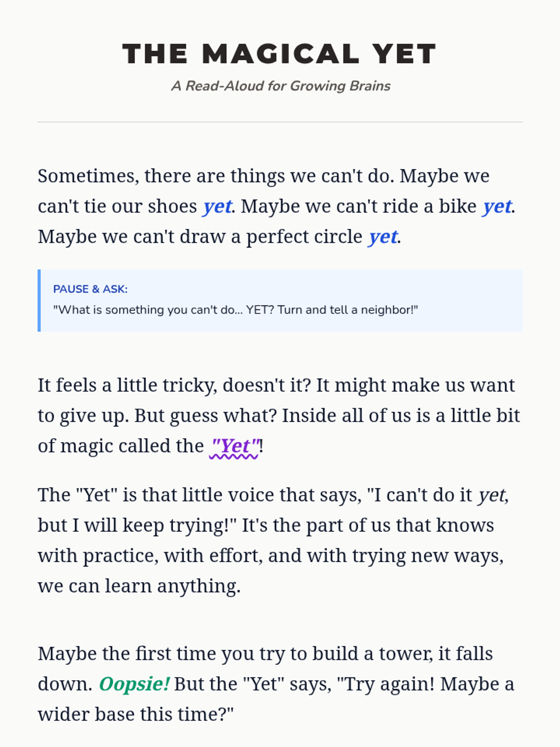Screen dimensions: 560x747
Task: Click the phrase "Turn and tell a neighbor!"
Action: click(x=347, y=310)
